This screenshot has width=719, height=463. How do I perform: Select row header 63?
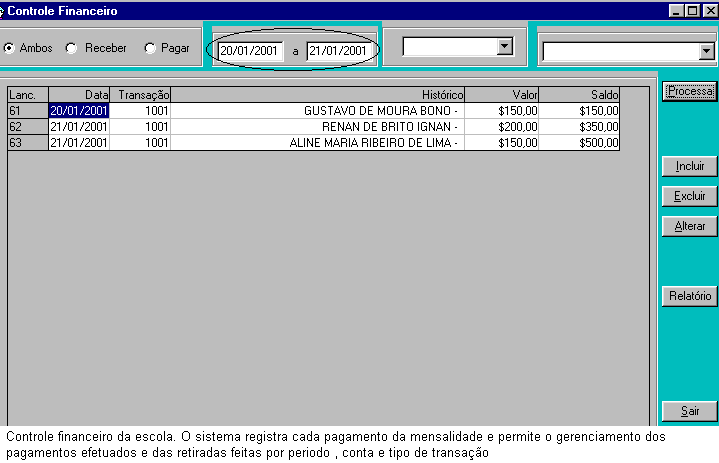click(x=28, y=143)
